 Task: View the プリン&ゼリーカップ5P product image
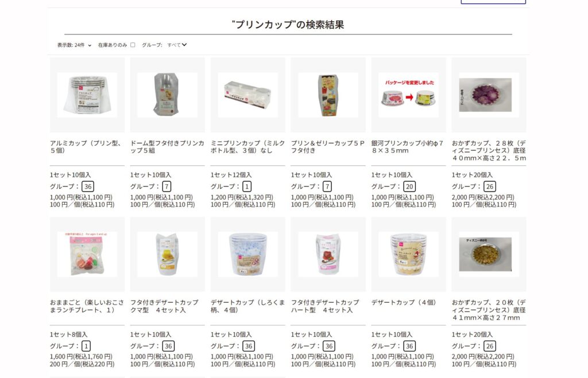pos(328,95)
